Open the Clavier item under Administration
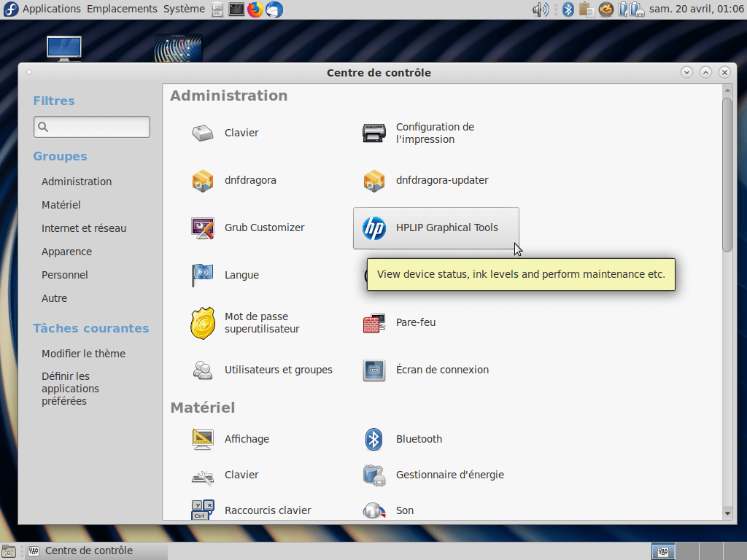 [225, 133]
